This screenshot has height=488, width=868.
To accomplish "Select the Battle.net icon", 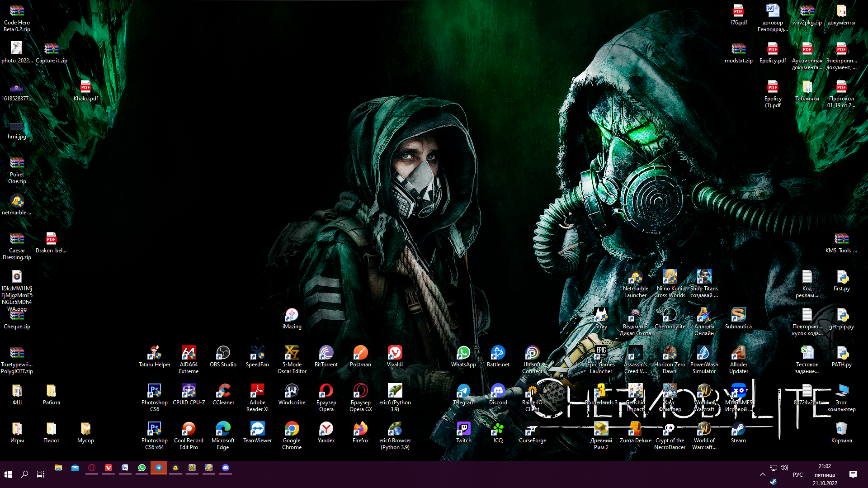I will [x=498, y=356].
